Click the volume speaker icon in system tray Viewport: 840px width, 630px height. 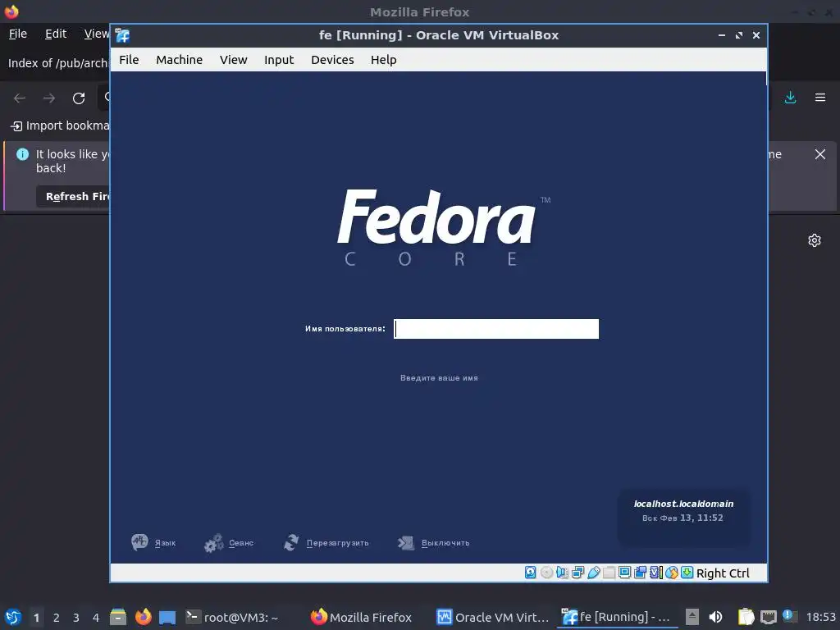[715, 617]
